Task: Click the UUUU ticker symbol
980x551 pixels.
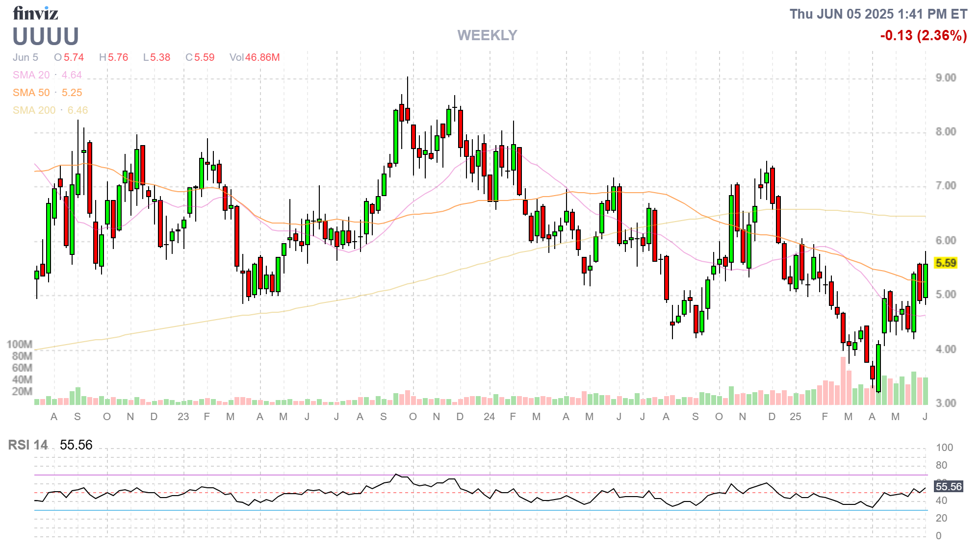Action: point(46,37)
